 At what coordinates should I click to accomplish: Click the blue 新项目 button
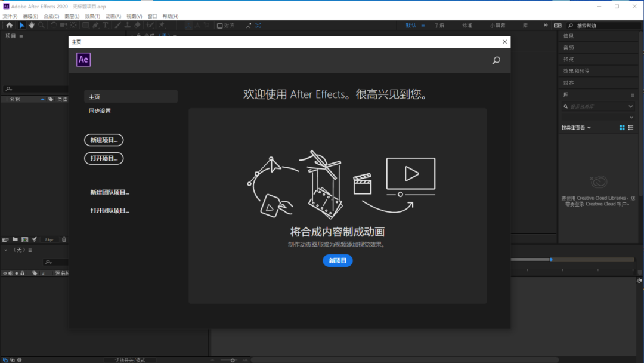click(338, 261)
